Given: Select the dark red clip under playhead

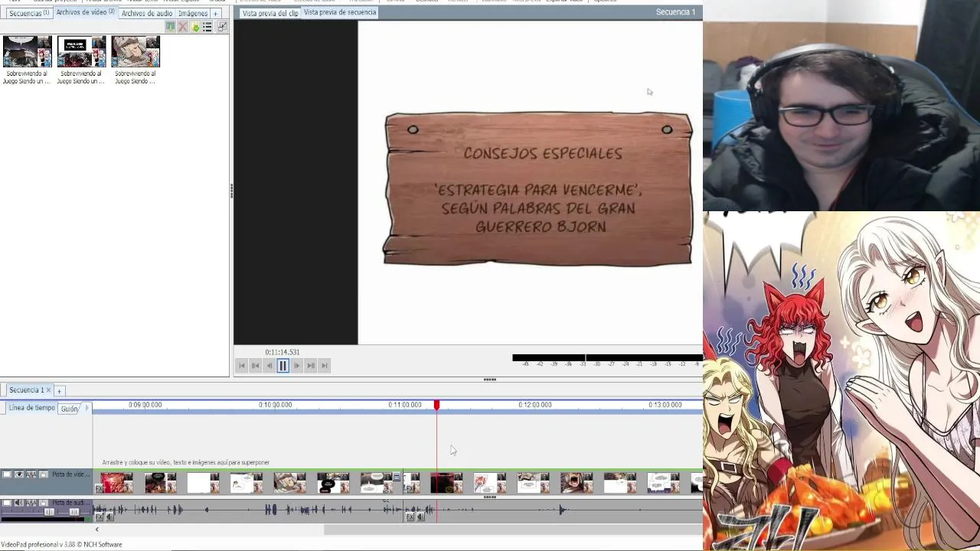Looking at the screenshot, I should (x=446, y=483).
